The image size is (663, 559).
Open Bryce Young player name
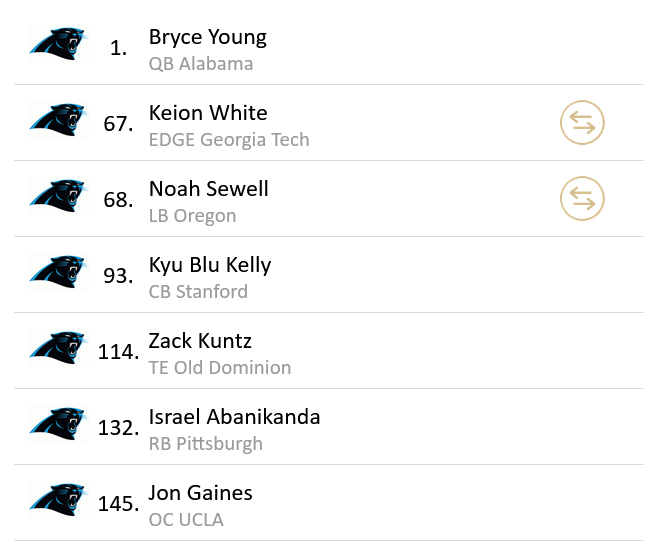[207, 37]
